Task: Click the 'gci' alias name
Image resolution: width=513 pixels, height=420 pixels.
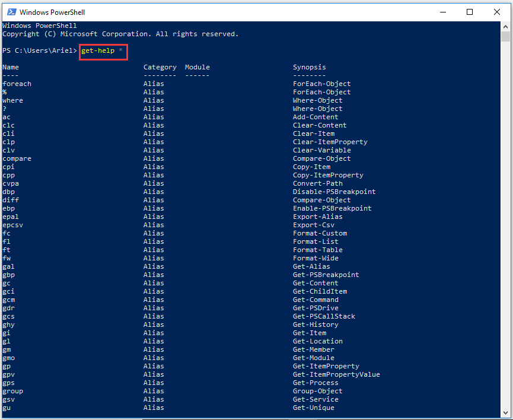Action: [8, 292]
